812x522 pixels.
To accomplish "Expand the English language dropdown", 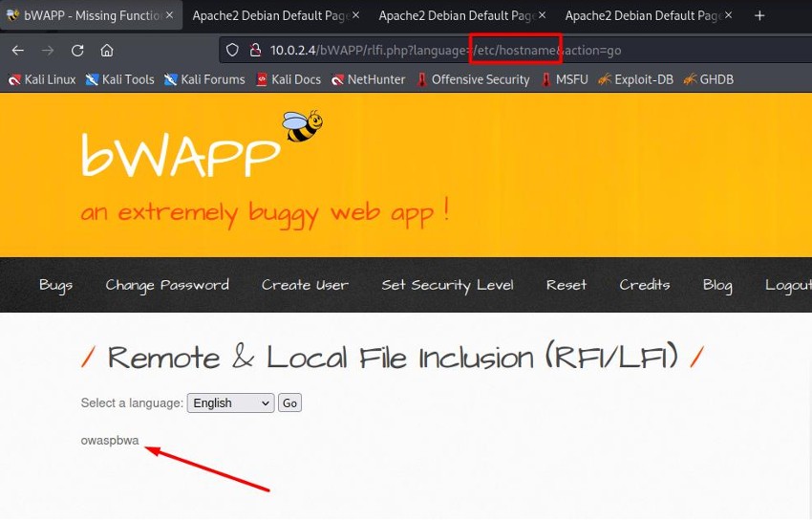I will (x=230, y=402).
